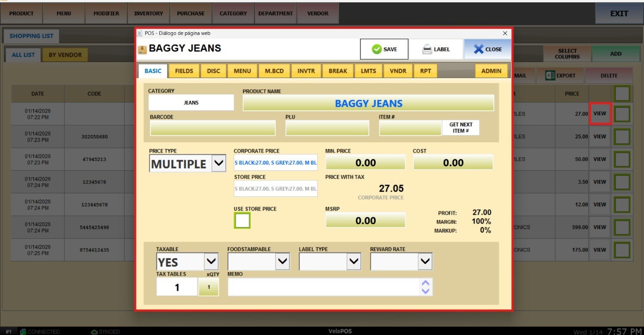Click the printer Label icon
Viewport: 644px width, 335px height.
427,49
